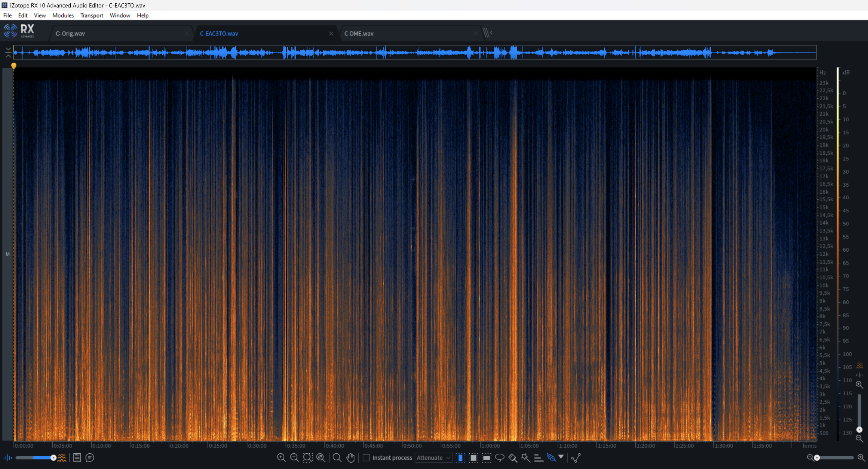The image size is (868, 469).
Task: Select the feathered selection tool icon
Action: 551,457
